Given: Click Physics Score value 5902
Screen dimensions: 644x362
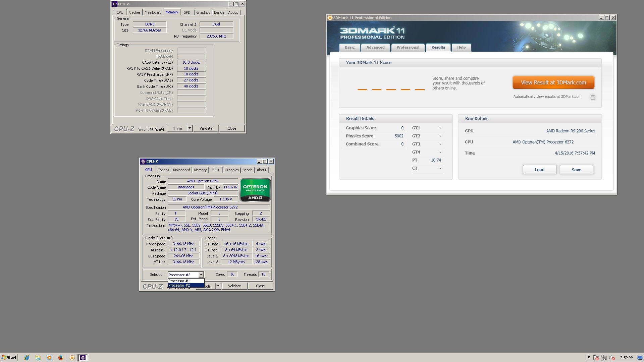Looking at the screenshot, I should pos(399,136).
